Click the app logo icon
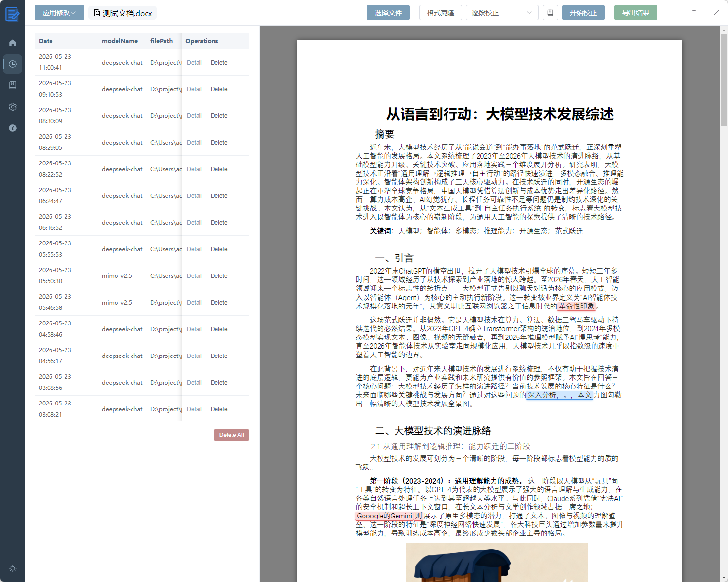The image size is (728, 582). coord(13,14)
